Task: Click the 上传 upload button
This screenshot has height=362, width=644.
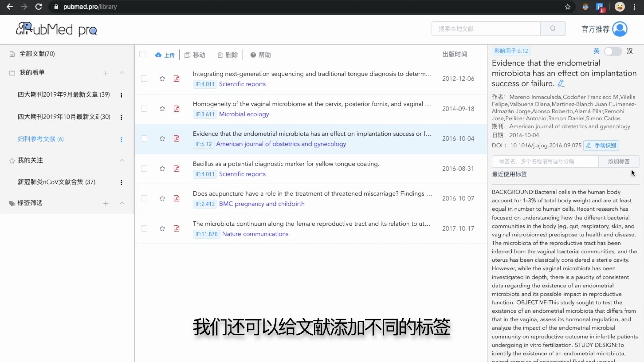Action: [165, 55]
